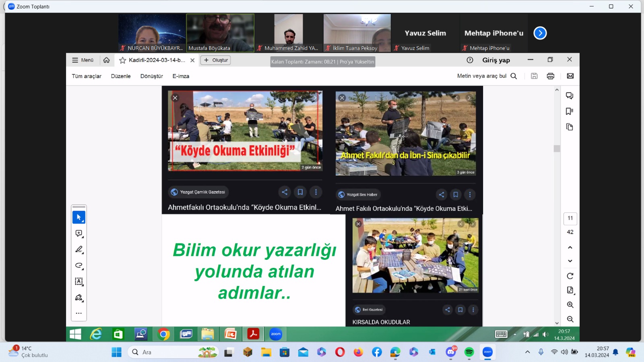The height and width of the screenshot is (362, 644).
Task: Open the Menü hamburger menu
Action: pos(83,60)
